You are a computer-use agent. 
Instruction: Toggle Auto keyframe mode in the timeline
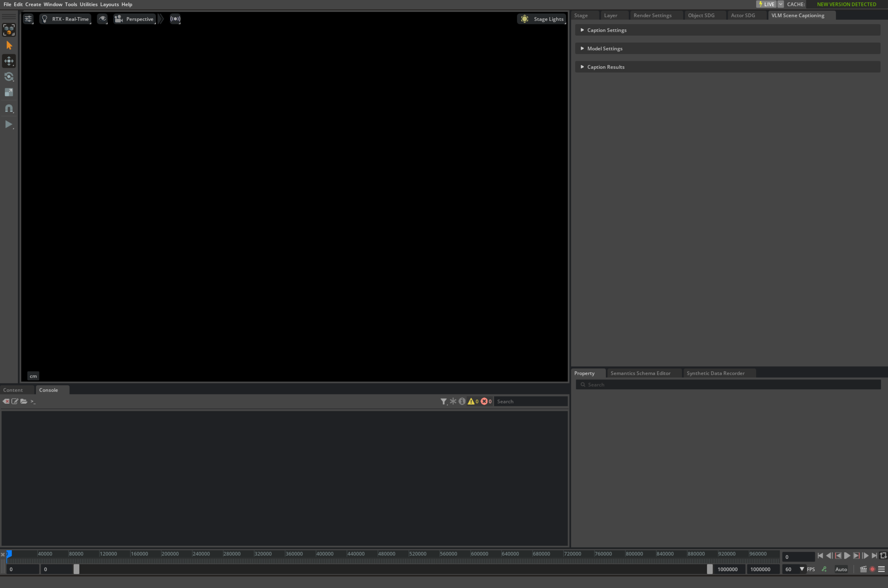[x=841, y=569]
